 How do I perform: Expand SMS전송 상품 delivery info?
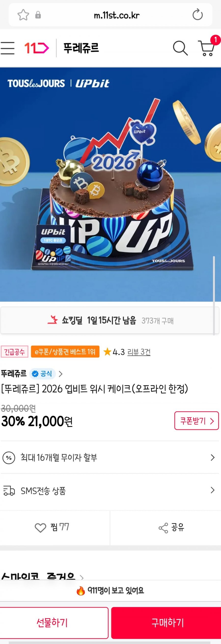tap(110, 491)
